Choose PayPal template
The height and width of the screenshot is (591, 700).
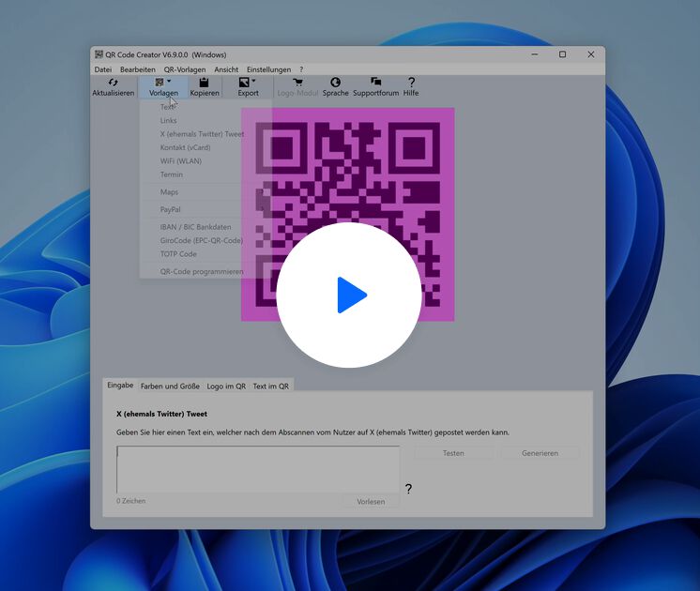point(205,209)
